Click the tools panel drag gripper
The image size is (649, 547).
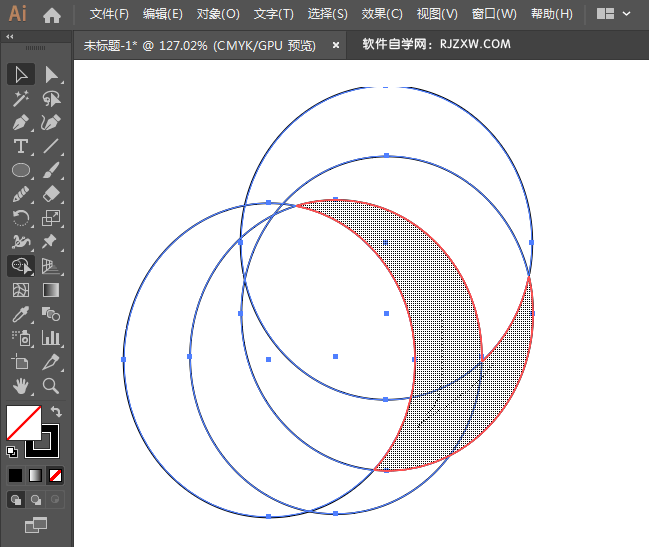pyautogui.click(x=36, y=48)
